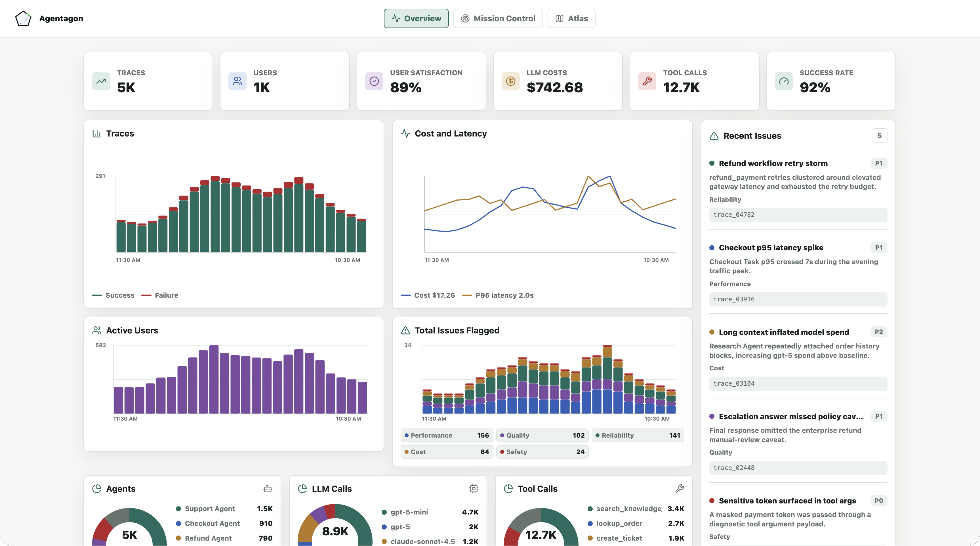Open Escalation answer missed policy issue

pos(790,417)
